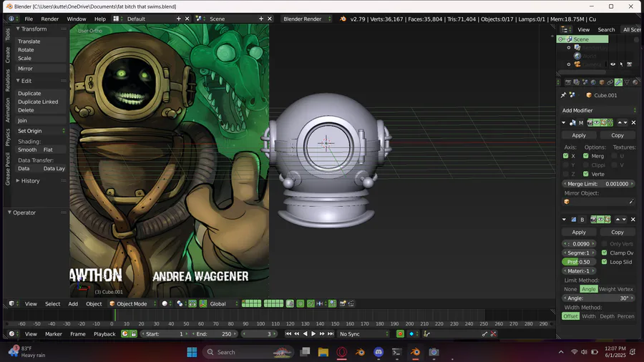Toggle the Loop Slide checkbox

[604, 262]
